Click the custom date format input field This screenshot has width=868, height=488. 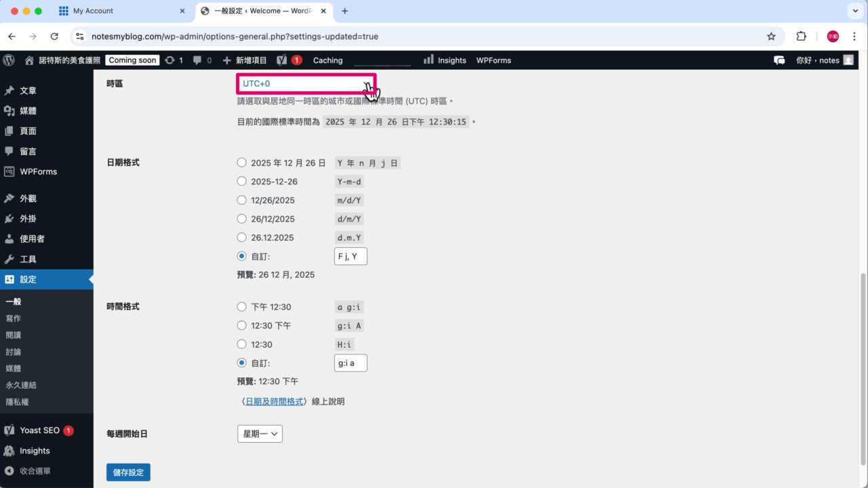coord(351,256)
